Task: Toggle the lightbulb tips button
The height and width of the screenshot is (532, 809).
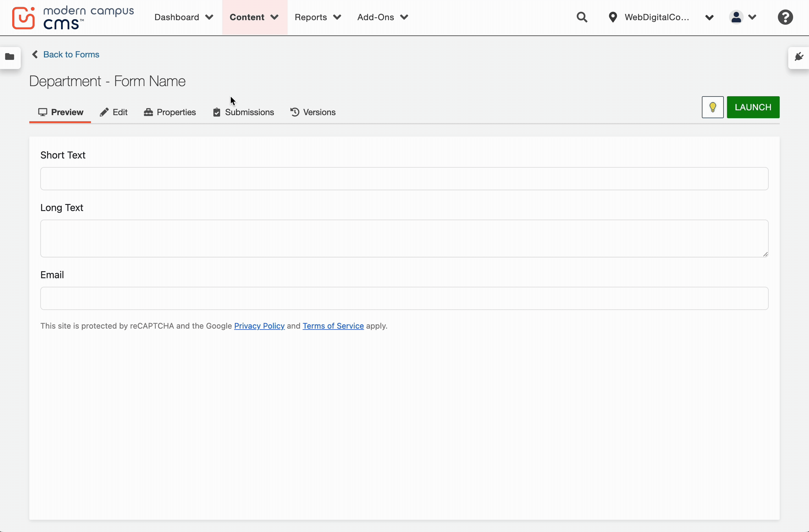Action: tap(713, 107)
